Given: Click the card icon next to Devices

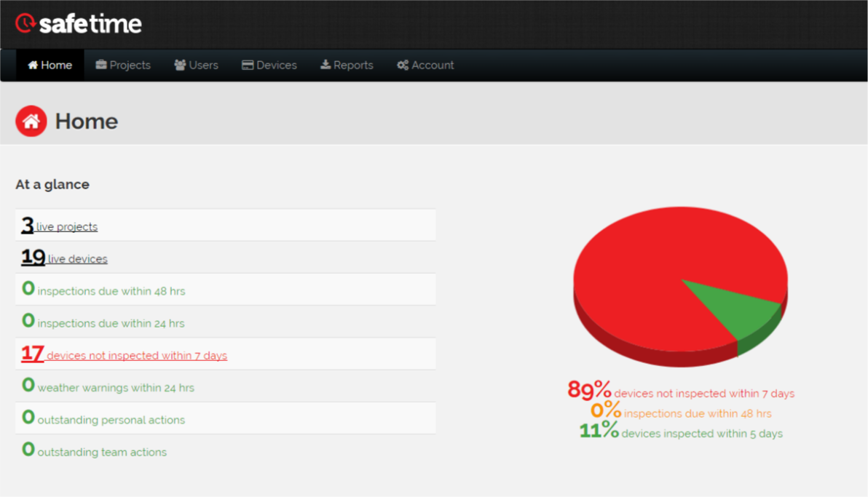Looking at the screenshot, I should (x=248, y=65).
